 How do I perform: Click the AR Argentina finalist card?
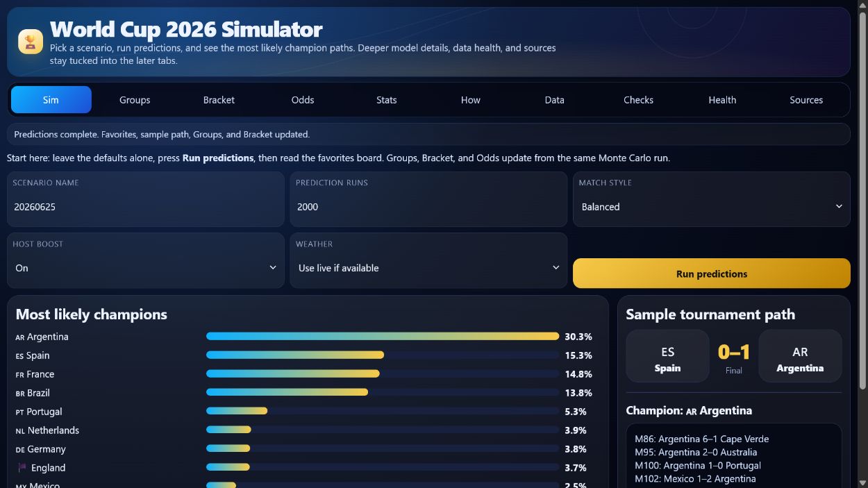800,356
